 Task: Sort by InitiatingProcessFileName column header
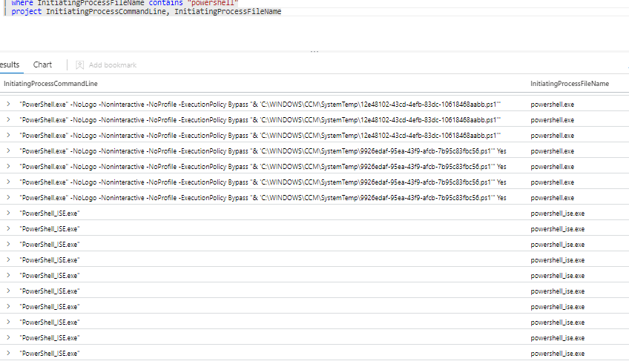[570, 83]
